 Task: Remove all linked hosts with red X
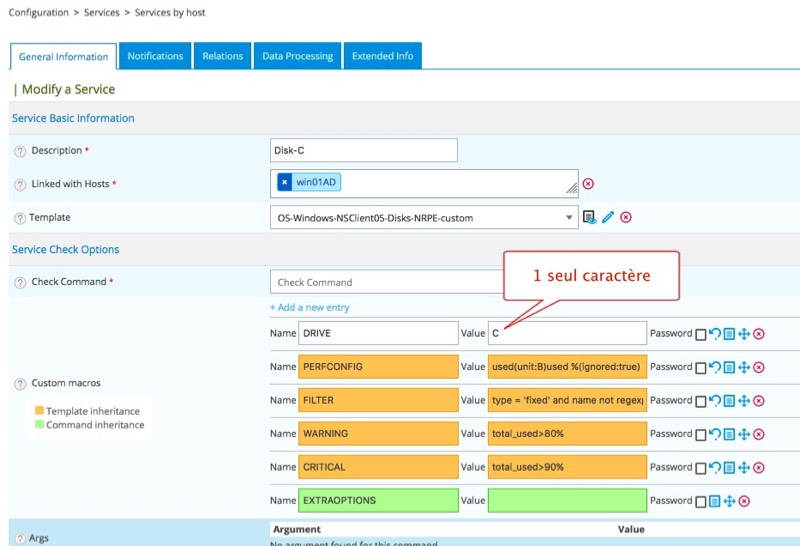click(588, 183)
